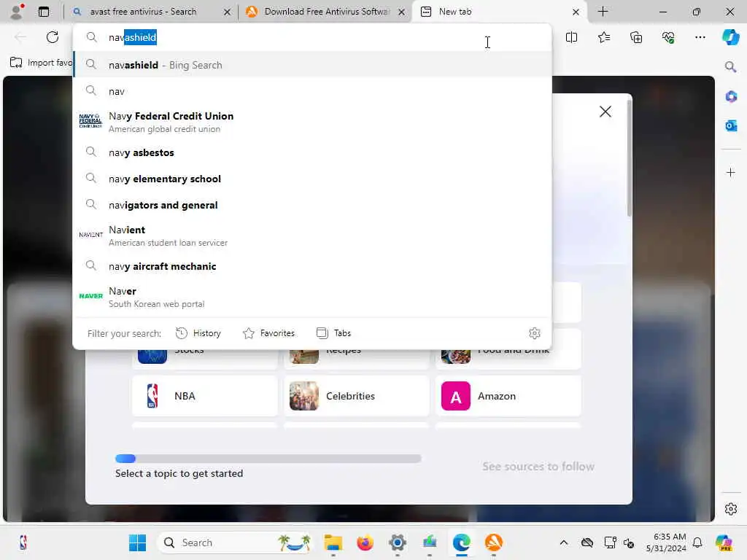Open a new tab with plus button
This screenshot has height=560, width=747.
(x=603, y=12)
